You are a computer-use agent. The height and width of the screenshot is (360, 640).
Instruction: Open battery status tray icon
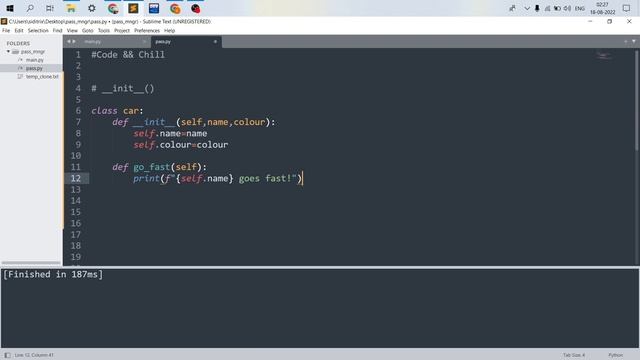pyautogui.click(x=557, y=8)
